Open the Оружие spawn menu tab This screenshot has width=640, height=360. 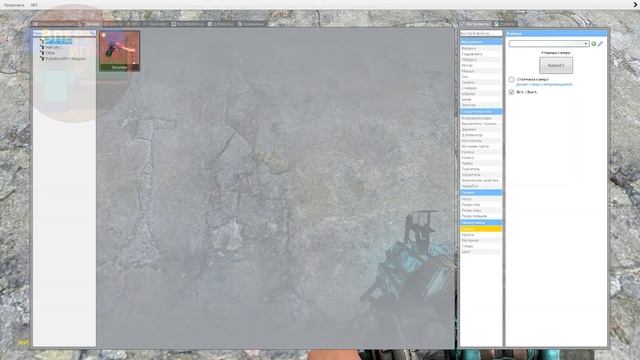pos(91,24)
